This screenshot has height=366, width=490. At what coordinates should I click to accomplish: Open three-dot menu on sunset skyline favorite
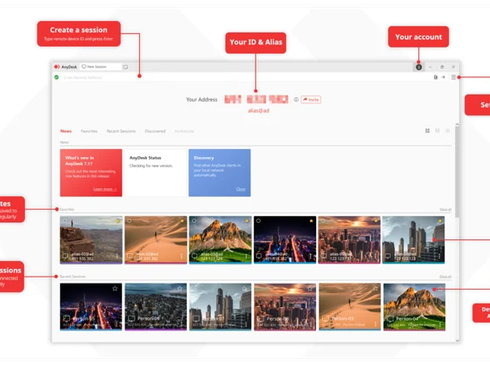pos(375,256)
